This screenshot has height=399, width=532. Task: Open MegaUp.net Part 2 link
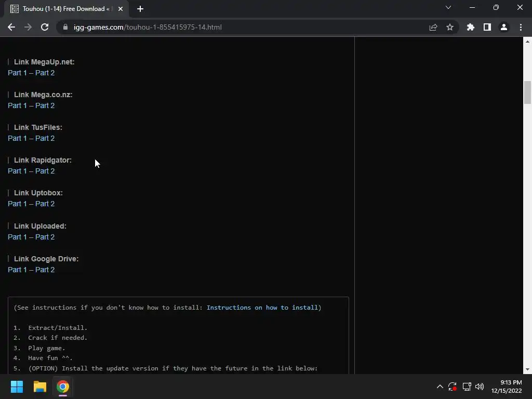(45, 73)
